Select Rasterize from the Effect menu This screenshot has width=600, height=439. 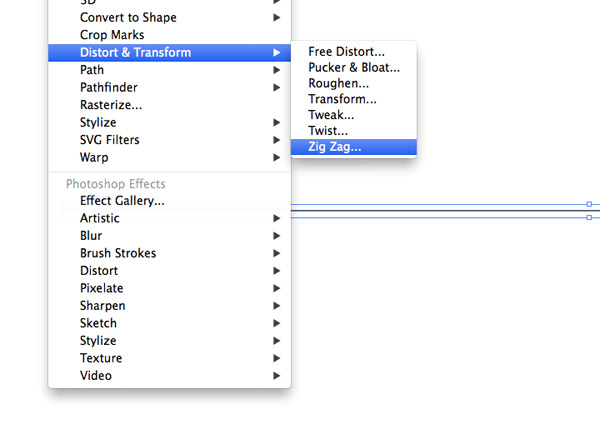(x=111, y=104)
